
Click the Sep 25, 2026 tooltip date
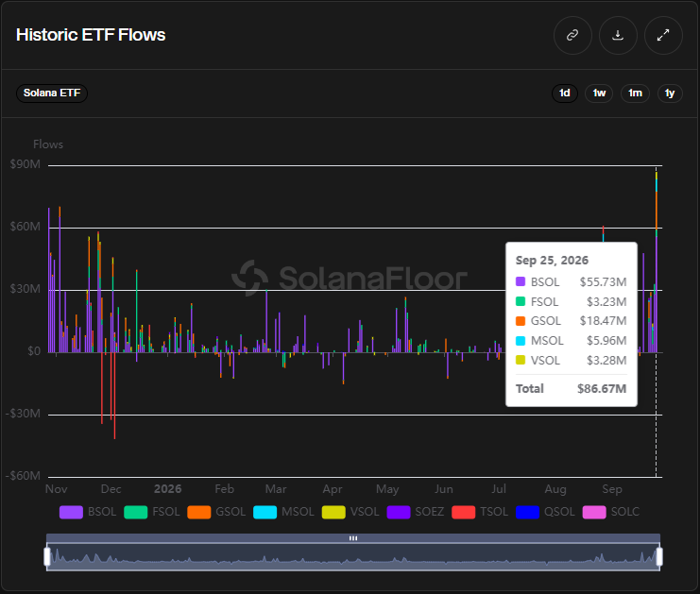(x=552, y=261)
